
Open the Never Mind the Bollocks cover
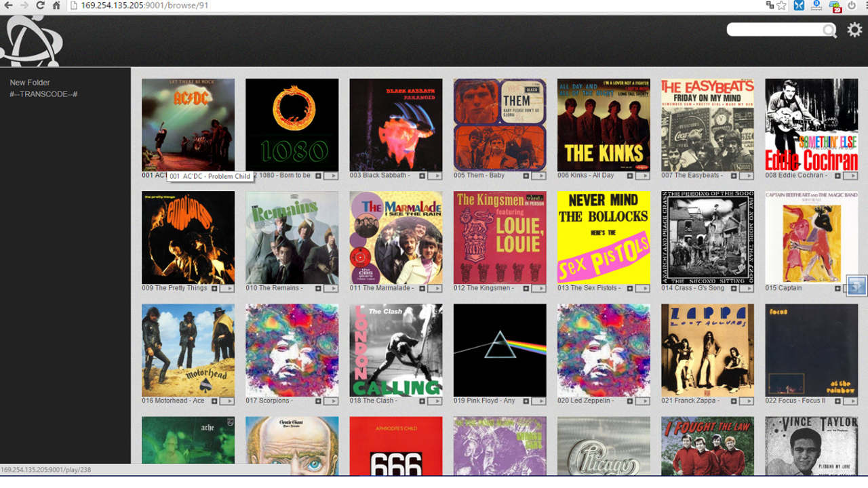(x=604, y=237)
